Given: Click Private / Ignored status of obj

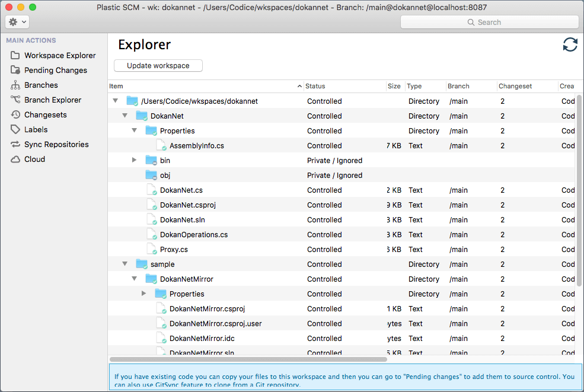Looking at the screenshot, I should [x=334, y=176].
